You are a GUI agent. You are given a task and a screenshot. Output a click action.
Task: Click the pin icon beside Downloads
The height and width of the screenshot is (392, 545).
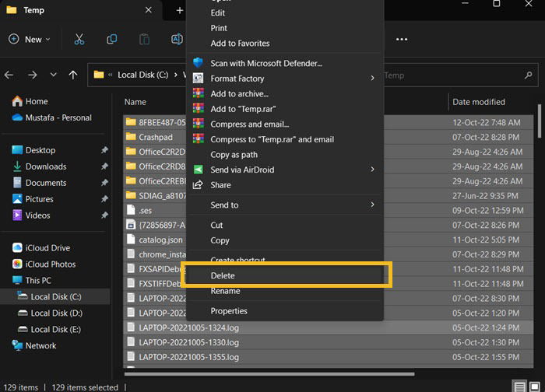(104, 166)
